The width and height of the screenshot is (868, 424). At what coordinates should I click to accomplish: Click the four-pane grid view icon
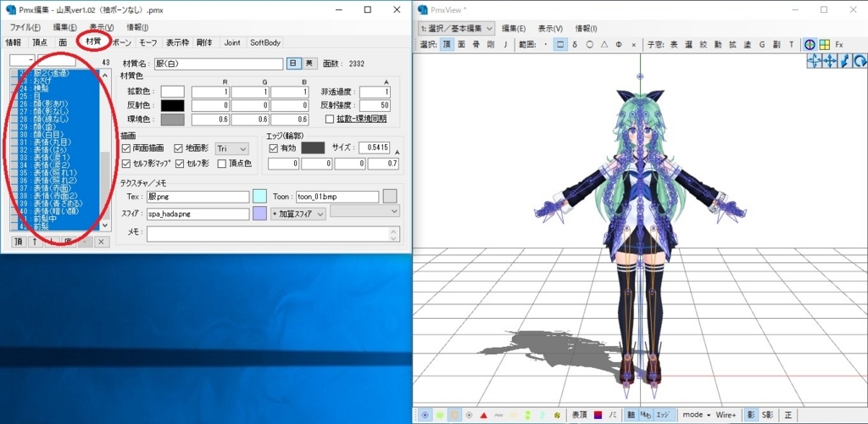click(824, 44)
